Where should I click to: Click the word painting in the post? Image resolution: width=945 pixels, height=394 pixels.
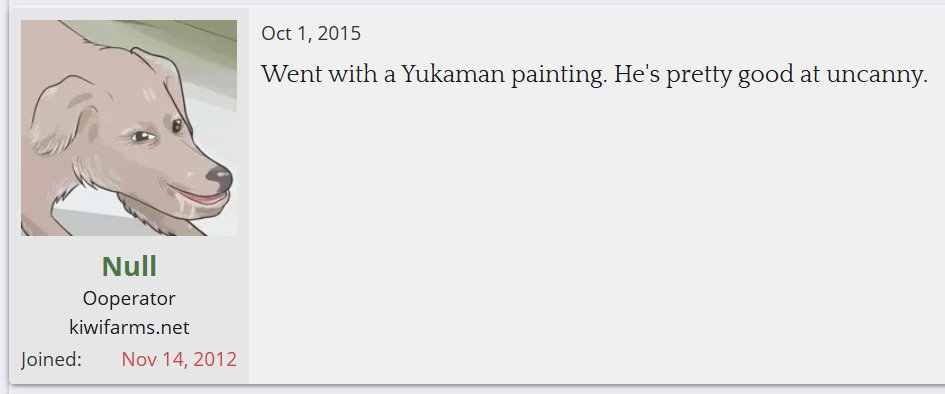pyautogui.click(x=560, y=77)
